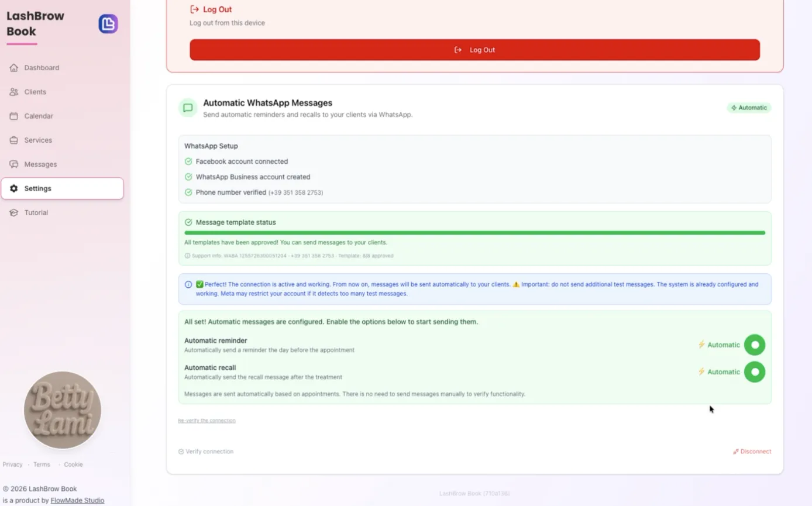This screenshot has height=506, width=812.
Task: Click the blue info icon in notice
Action: coord(188,284)
